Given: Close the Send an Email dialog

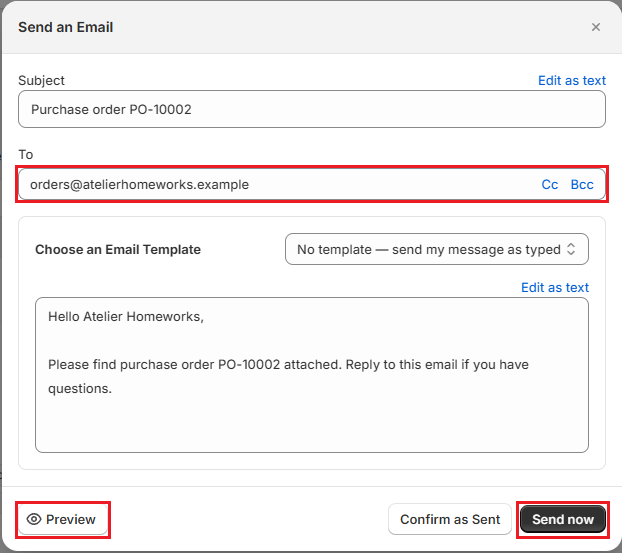Looking at the screenshot, I should (x=595, y=27).
